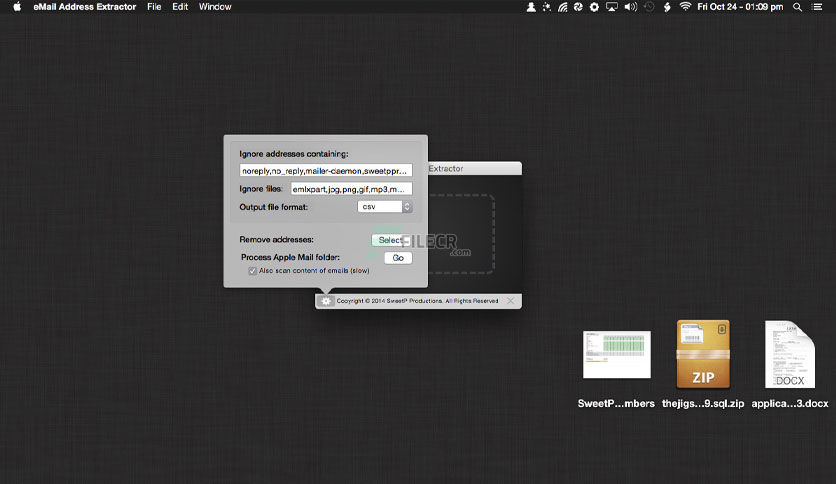Click the Ignore files input field
836x484 pixels.
[351, 189]
